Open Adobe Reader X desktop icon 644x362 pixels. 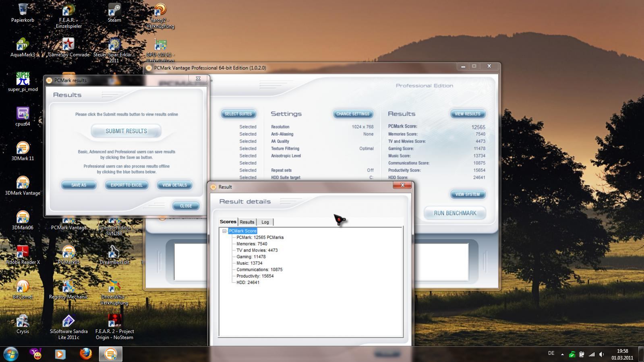pos(23,256)
